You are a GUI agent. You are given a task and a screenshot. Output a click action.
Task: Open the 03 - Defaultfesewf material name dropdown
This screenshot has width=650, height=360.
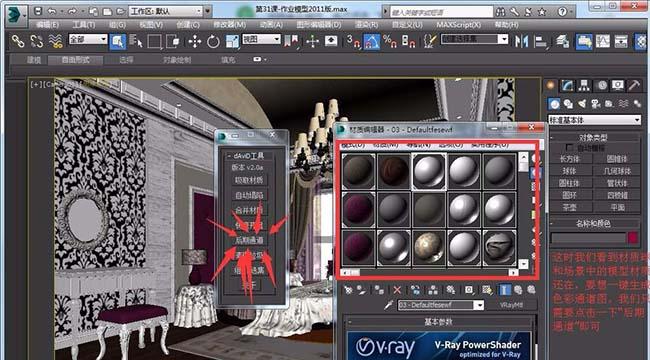pyautogui.click(x=441, y=305)
